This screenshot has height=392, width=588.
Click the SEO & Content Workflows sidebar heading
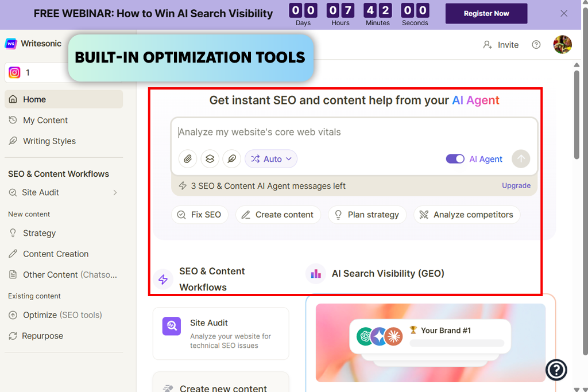click(59, 174)
